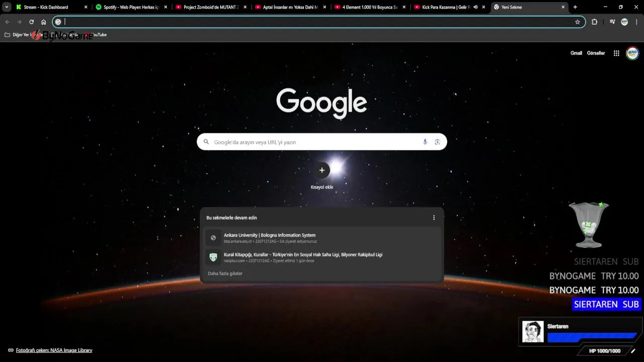This screenshot has height=362, width=644.
Task: Click the Rakipbul site favicon
Action: [x=213, y=257]
